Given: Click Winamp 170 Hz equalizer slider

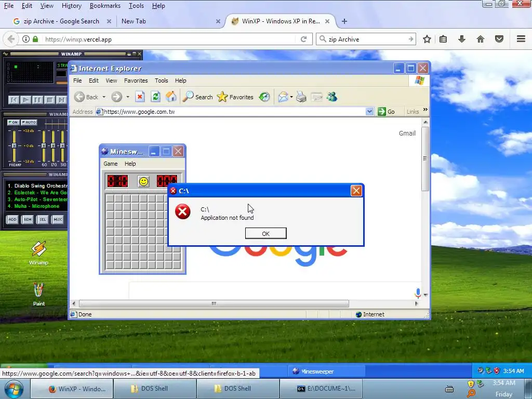Looking at the screenshot, I should click(54, 145).
